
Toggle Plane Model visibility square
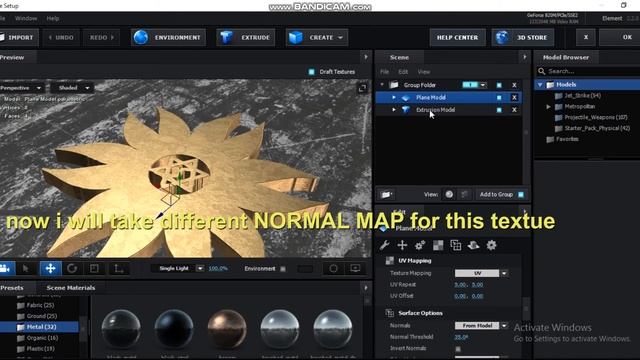click(499, 98)
